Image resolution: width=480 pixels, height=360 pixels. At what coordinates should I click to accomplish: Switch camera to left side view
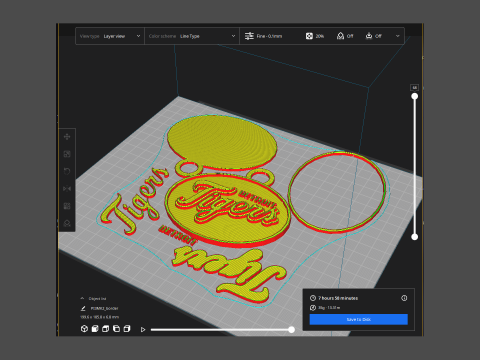(116, 329)
